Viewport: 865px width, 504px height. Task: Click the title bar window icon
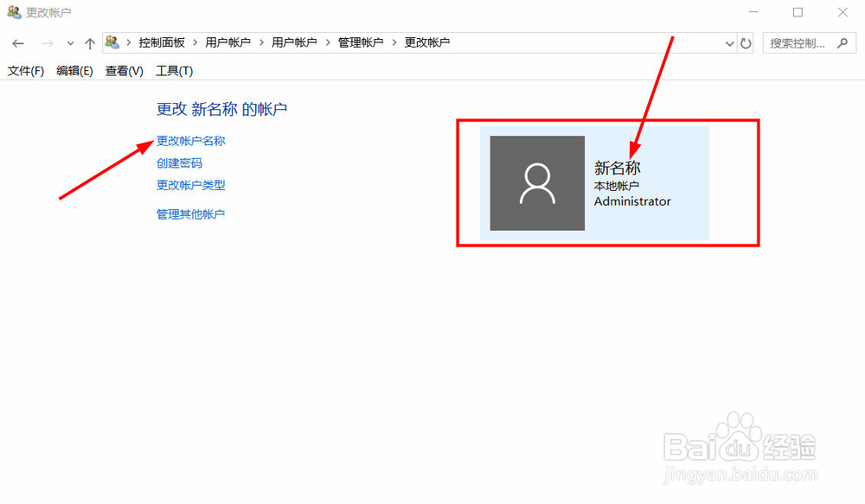[x=14, y=12]
